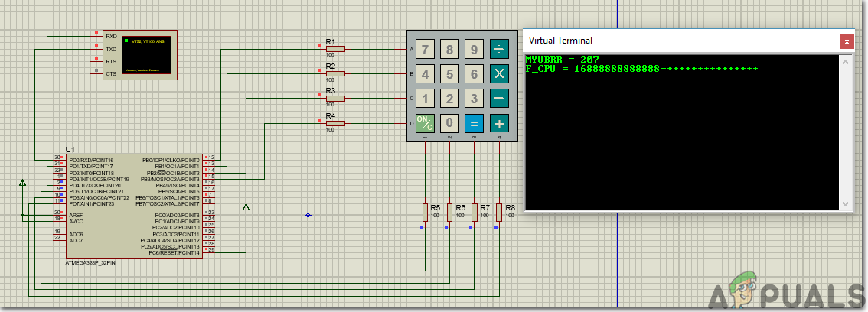The image size is (868, 312).
Task: Select the ATMEGA328P microcontroller U1
Action: coord(134,205)
